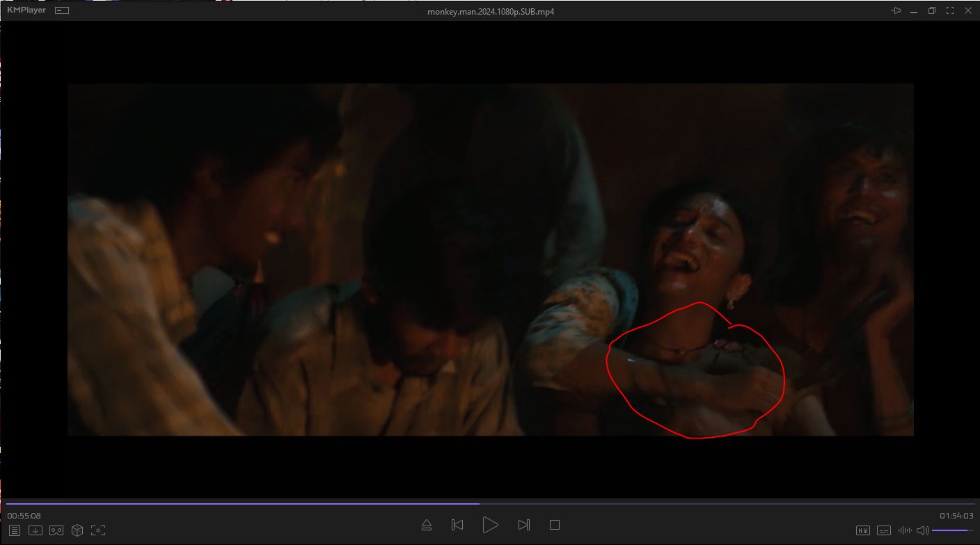Enable VR mode with the goggles icon
The height and width of the screenshot is (545, 980).
(56, 530)
